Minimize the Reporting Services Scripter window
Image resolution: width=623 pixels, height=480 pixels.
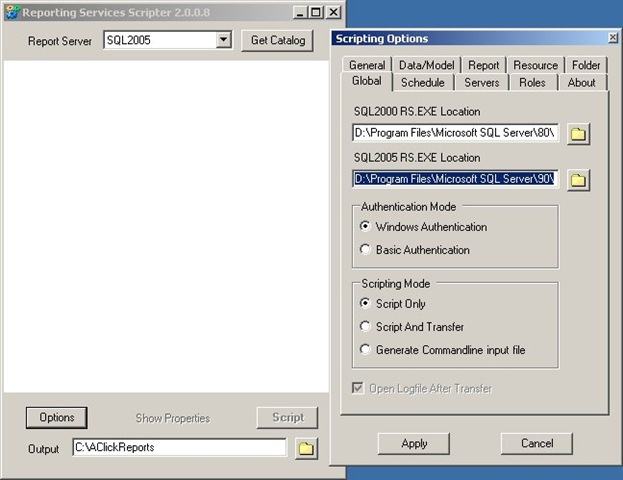coord(300,12)
